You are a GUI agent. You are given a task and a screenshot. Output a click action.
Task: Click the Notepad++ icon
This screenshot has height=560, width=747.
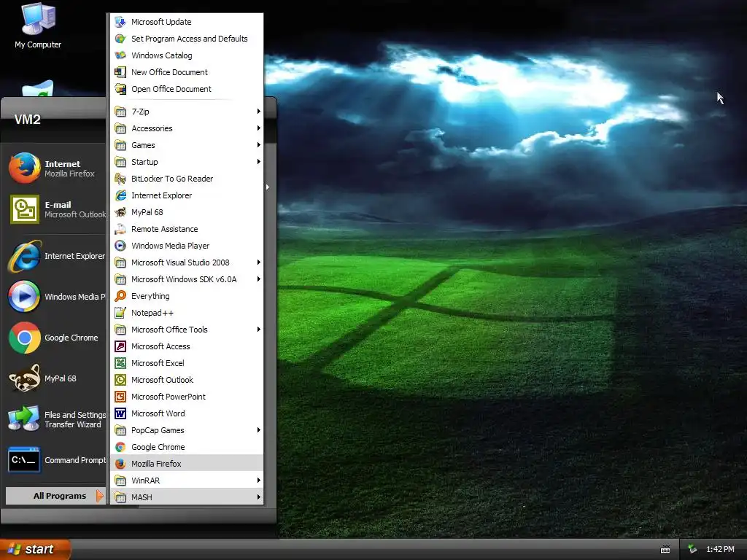pyautogui.click(x=120, y=313)
